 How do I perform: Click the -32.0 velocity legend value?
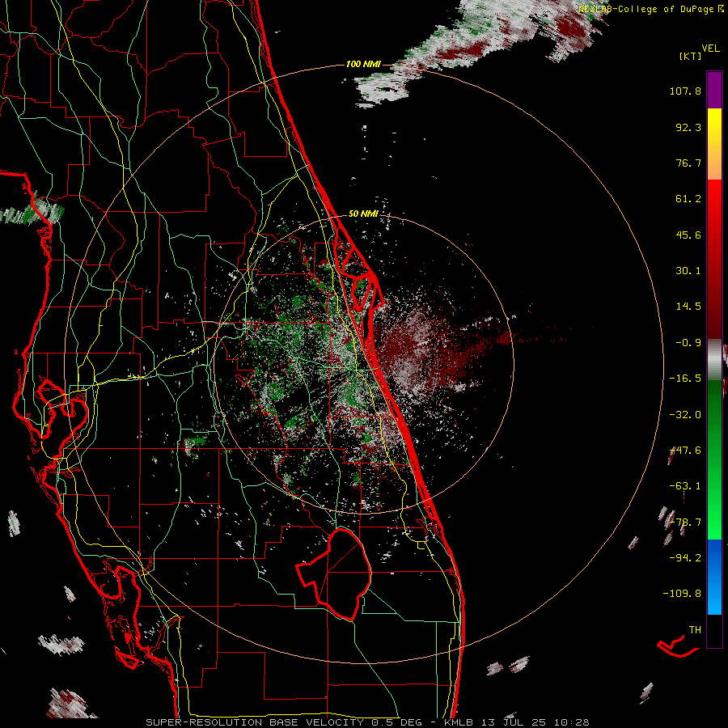pyautogui.click(x=685, y=415)
